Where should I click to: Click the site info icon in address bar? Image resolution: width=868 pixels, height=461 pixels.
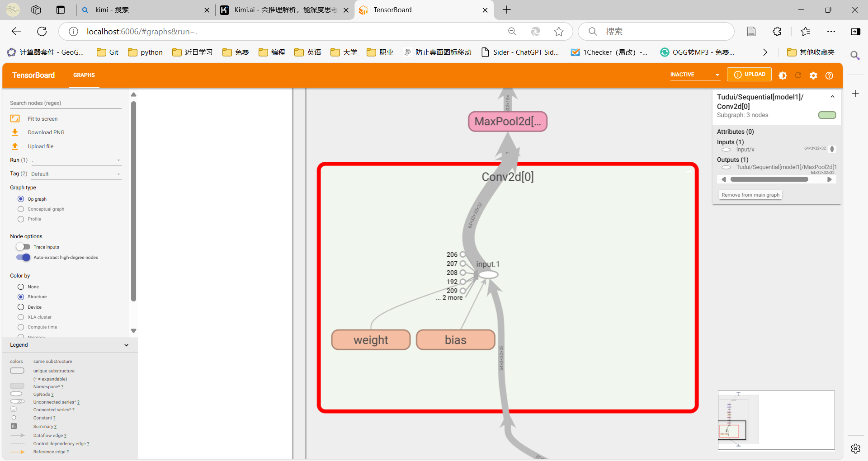click(x=73, y=31)
